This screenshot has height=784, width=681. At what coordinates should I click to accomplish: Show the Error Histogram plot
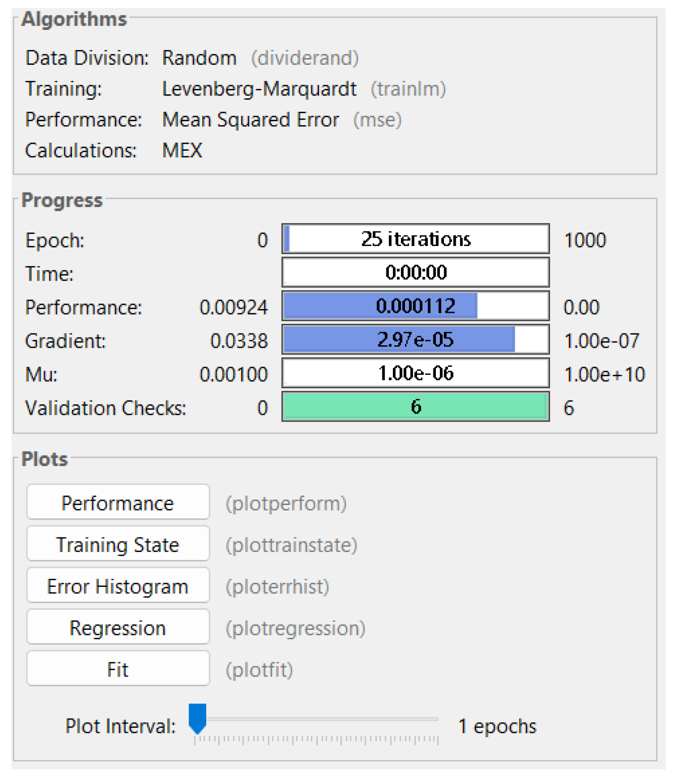[x=118, y=585]
